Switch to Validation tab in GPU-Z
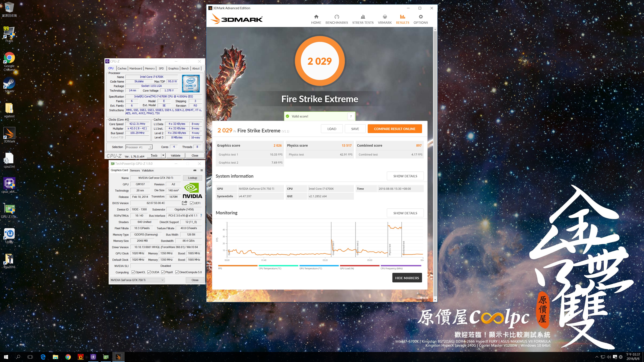 click(x=148, y=170)
